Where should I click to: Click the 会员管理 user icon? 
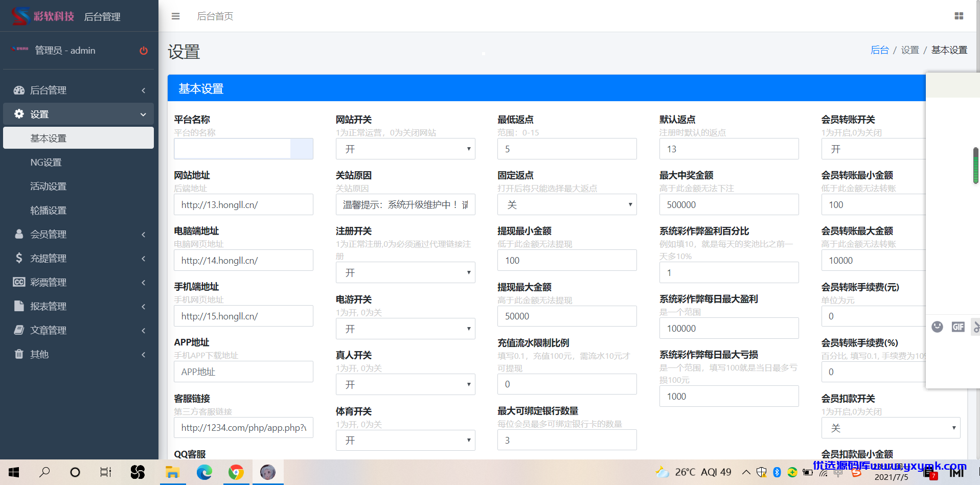pos(19,234)
